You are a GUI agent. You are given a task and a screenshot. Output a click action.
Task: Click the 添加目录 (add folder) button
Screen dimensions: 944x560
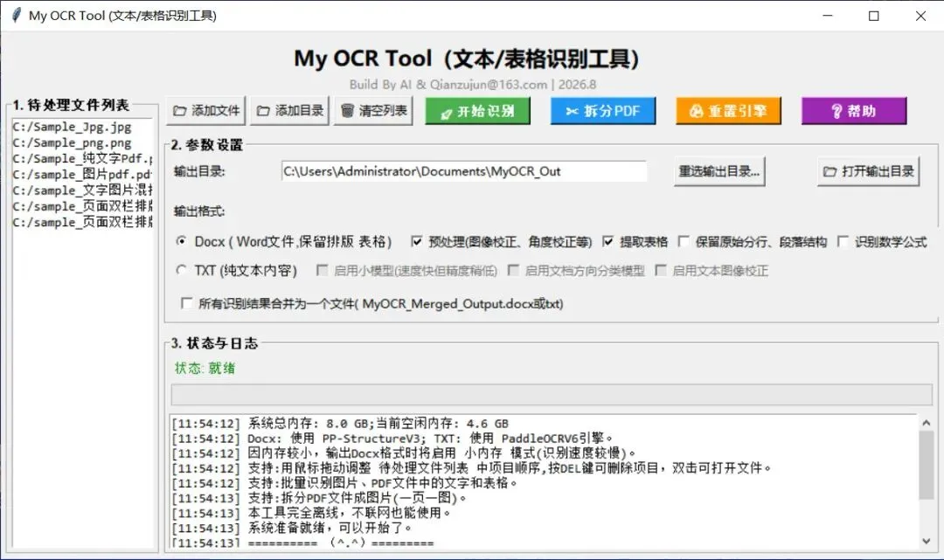(289, 111)
